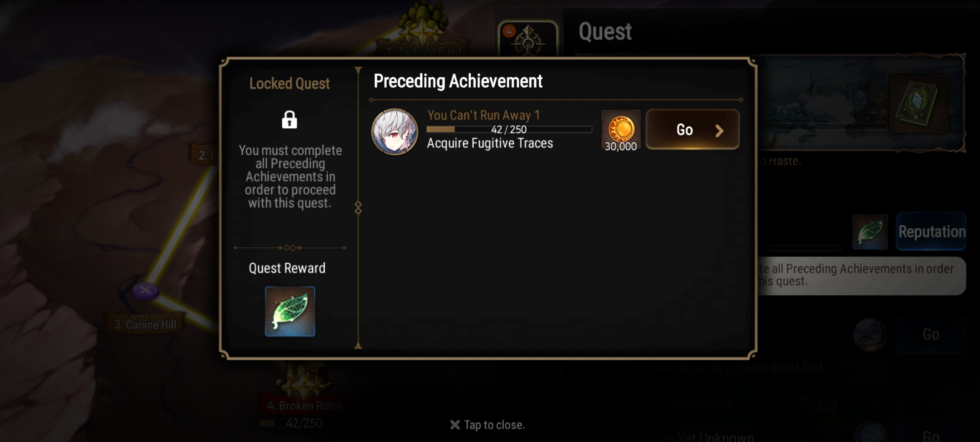Tap the X beside Tap to close
The image size is (980, 442).
pos(455,425)
